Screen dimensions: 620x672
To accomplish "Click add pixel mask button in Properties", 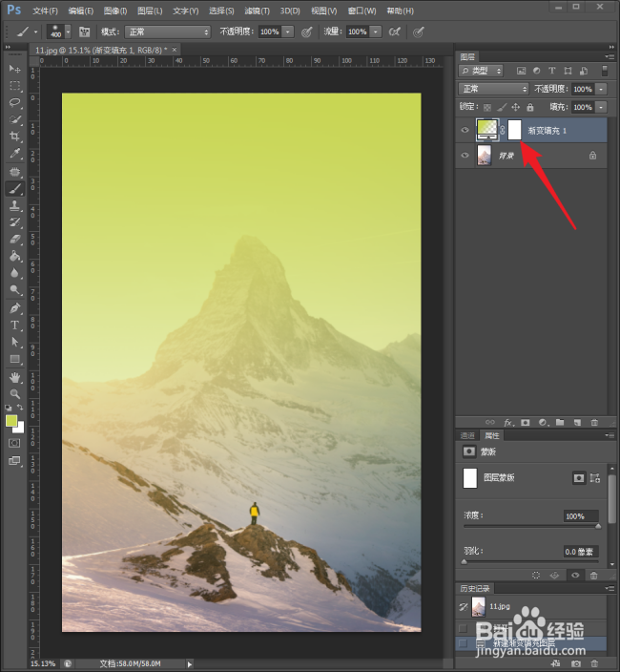I will tap(578, 478).
